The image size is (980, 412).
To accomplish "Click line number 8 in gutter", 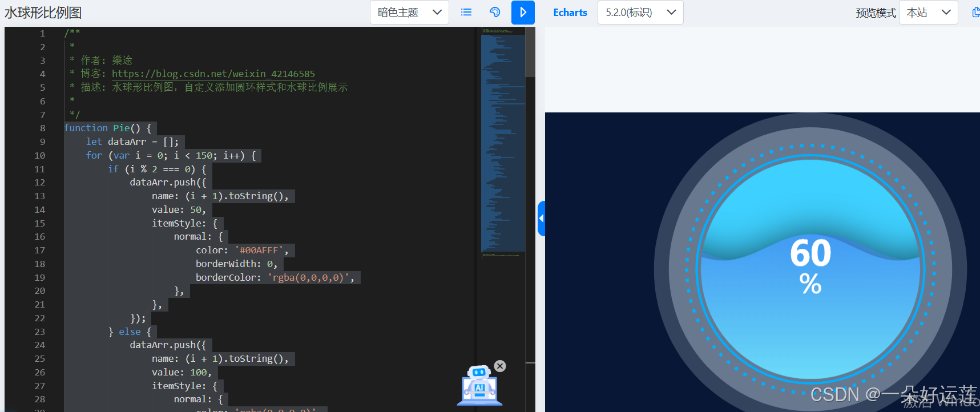I will (x=42, y=128).
